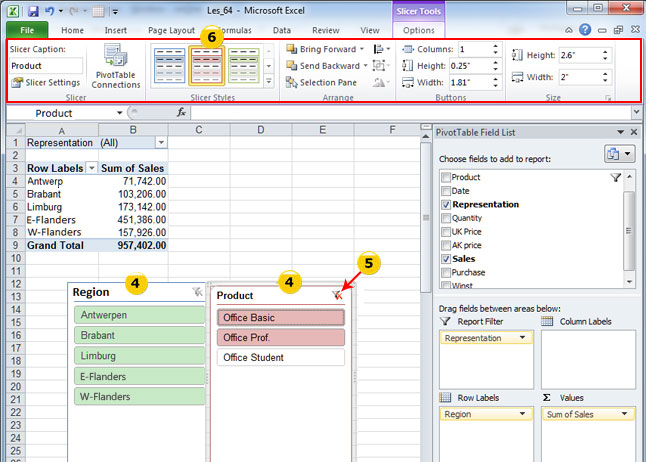Expand the formula bar
This screenshot has width=646, height=462.
click(x=637, y=112)
